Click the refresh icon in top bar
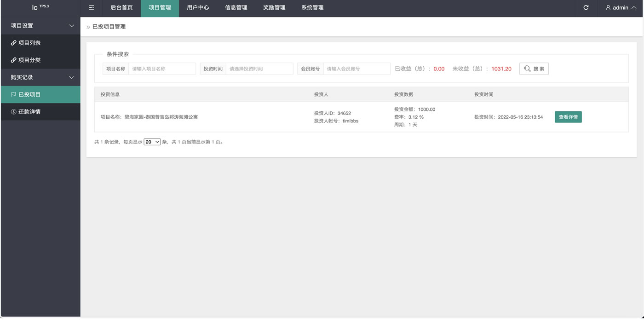 click(x=586, y=8)
